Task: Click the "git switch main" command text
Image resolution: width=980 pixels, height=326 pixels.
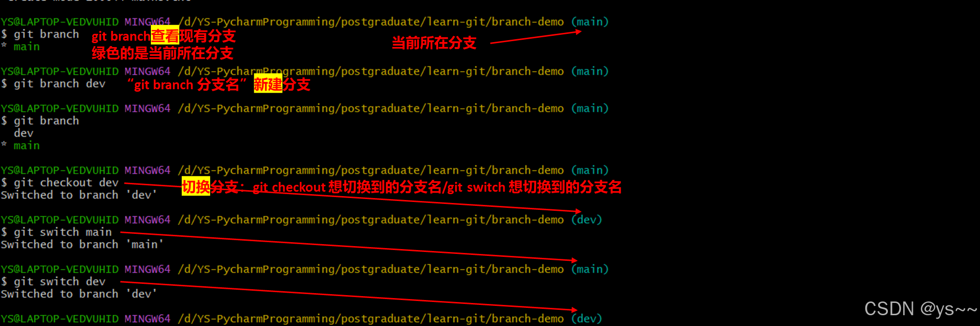Action: click(63, 232)
